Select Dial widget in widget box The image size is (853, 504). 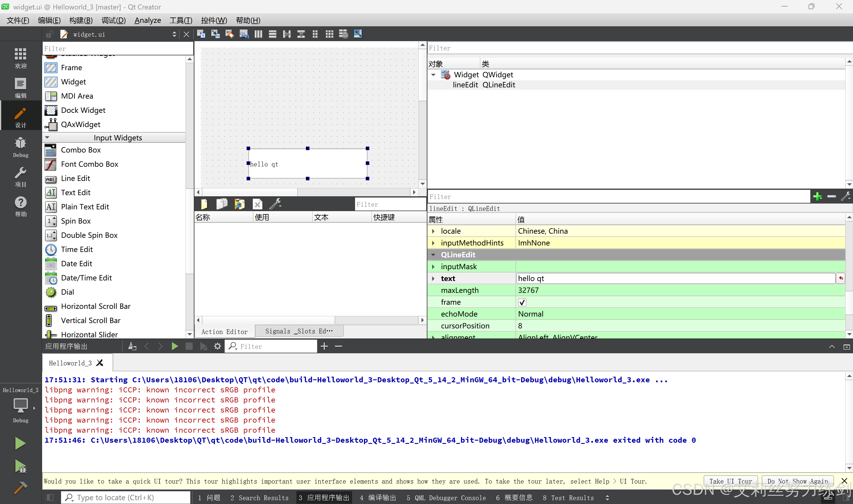click(x=67, y=292)
